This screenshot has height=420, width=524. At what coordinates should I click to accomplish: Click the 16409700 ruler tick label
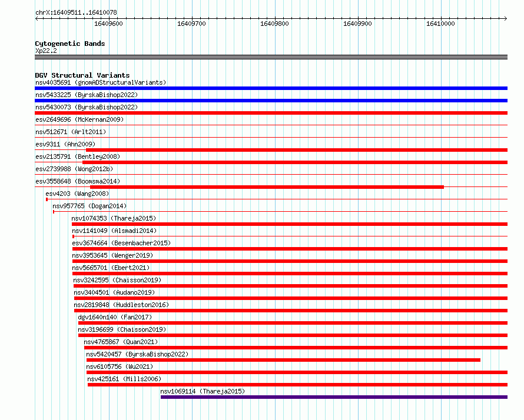191,24
